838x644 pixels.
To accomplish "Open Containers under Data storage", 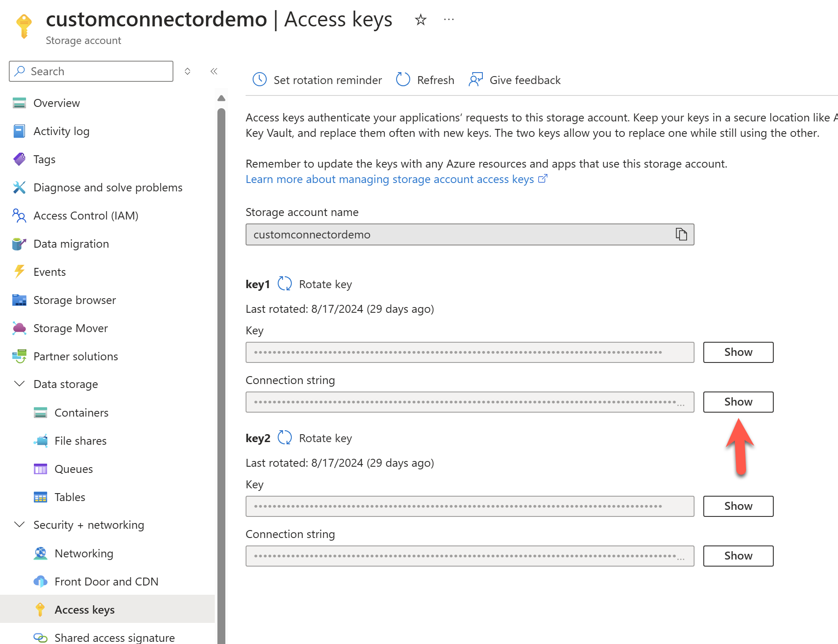I will click(x=81, y=412).
